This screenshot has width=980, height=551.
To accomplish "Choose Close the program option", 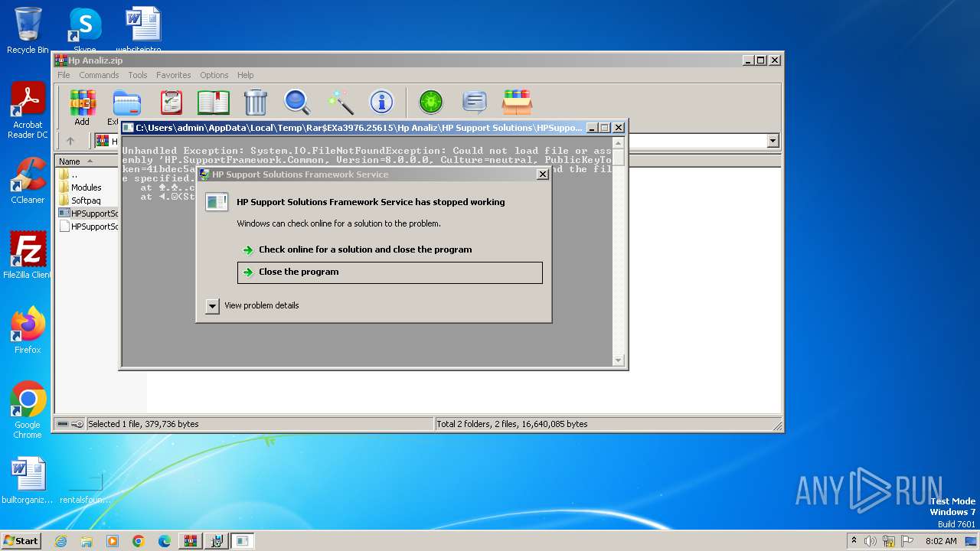I will (390, 272).
